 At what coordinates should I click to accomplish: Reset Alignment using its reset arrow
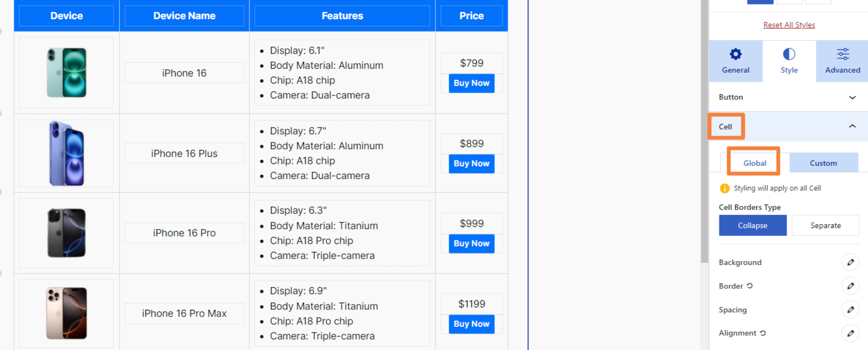point(763,333)
